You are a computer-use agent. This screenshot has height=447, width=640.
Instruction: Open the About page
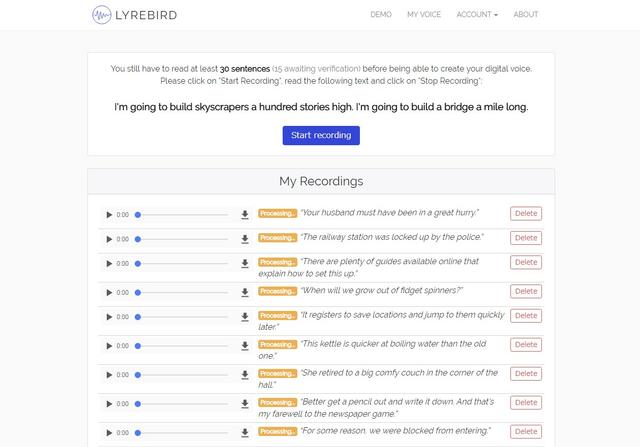[526, 15]
